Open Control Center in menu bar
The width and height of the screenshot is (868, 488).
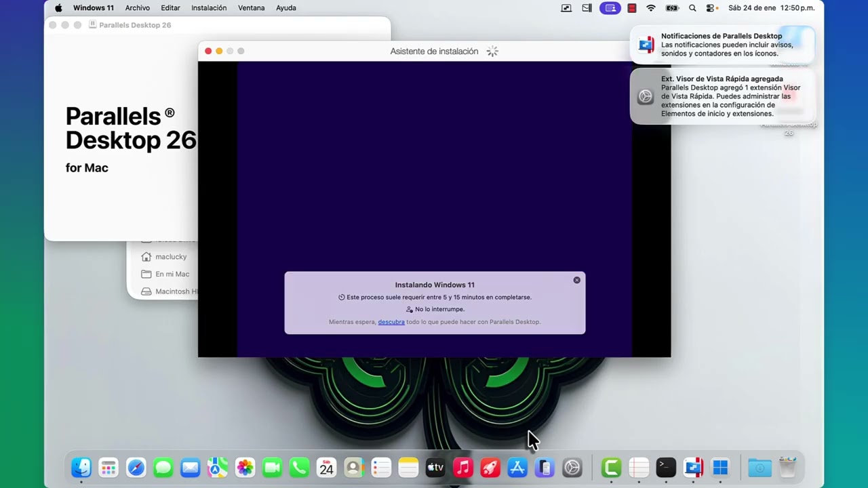point(711,8)
